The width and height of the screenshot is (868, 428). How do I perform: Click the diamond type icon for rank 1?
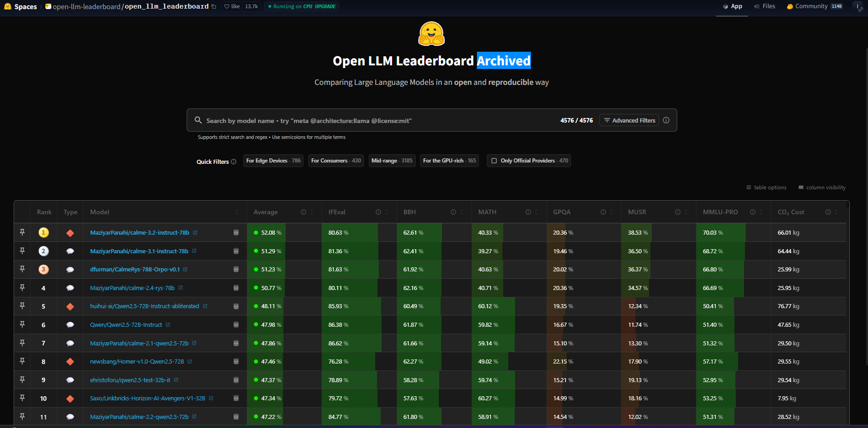[x=70, y=233]
